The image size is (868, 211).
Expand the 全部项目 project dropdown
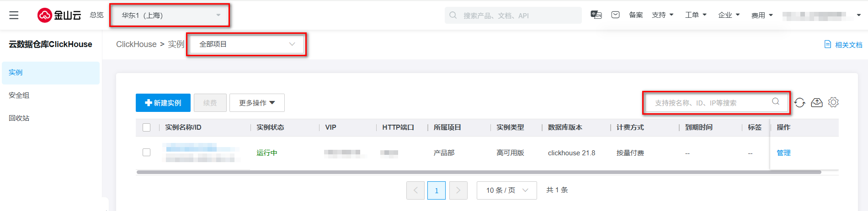(x=247, y=44)
